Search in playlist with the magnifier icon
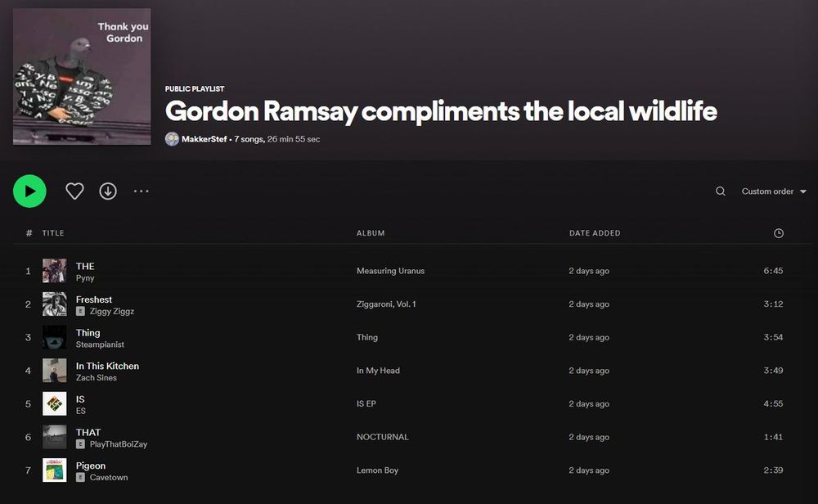818x504 pixels. [721, 191]
